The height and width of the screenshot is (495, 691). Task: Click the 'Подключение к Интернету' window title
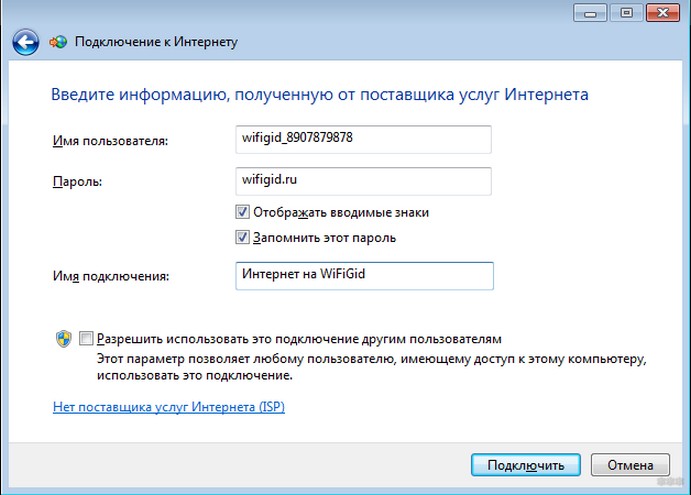coord(156,42)
